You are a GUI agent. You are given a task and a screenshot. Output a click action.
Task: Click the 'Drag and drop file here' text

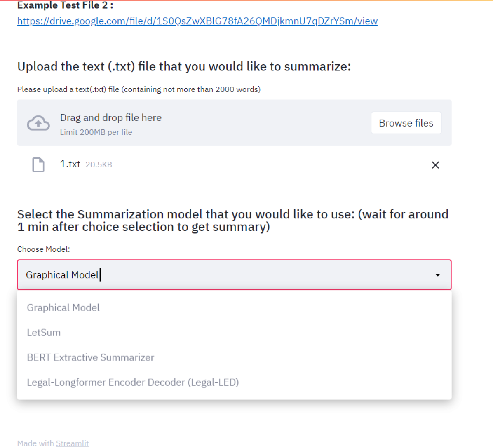coord(111,118)
